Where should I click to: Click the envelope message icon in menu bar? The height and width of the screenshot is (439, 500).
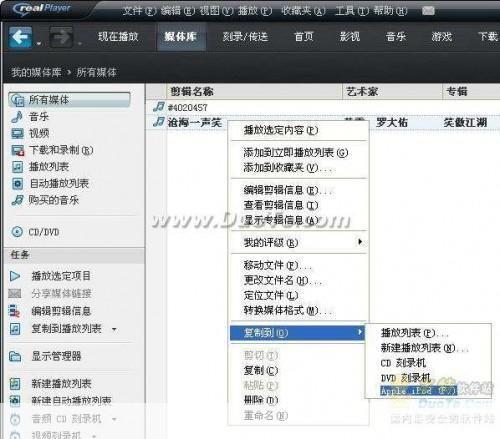[x=428, y=11]
